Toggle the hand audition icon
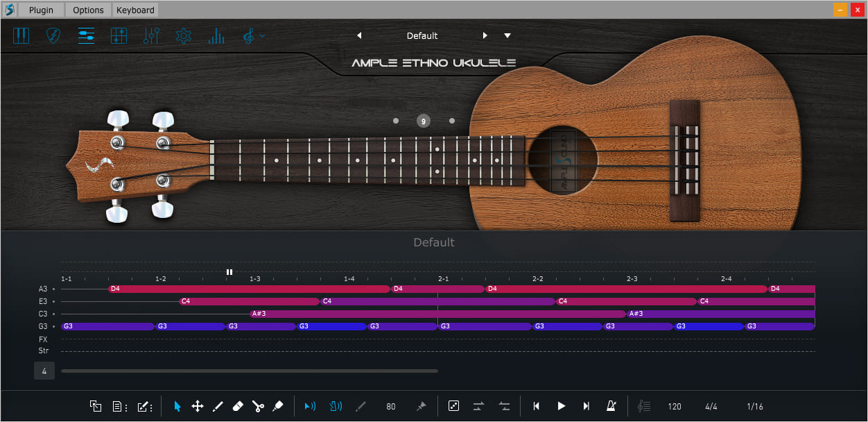The image size is (868, 422). pos(336,406)
